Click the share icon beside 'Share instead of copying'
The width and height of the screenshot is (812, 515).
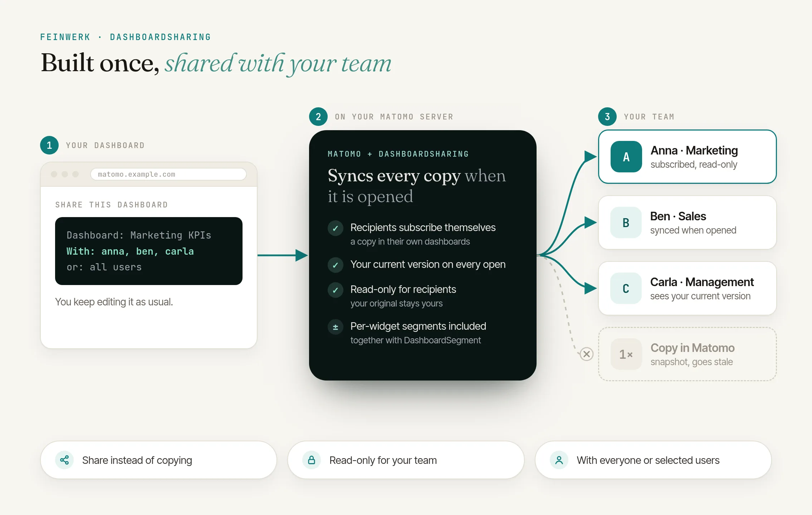tap(64, 460)
